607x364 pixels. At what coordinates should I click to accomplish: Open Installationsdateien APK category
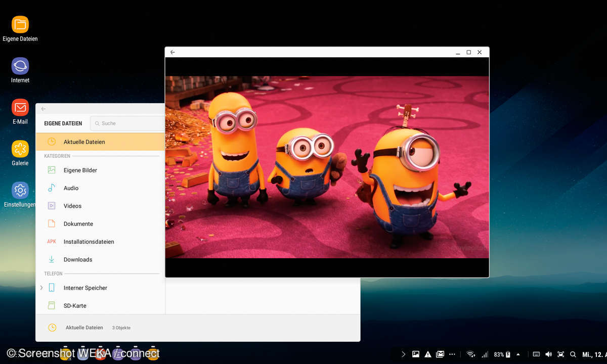click(x=100, y=242)
